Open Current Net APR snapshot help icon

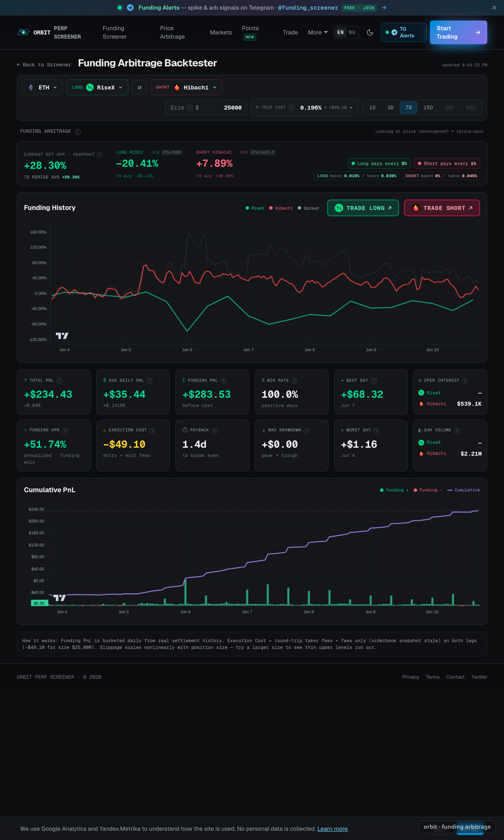pos(100,155)
